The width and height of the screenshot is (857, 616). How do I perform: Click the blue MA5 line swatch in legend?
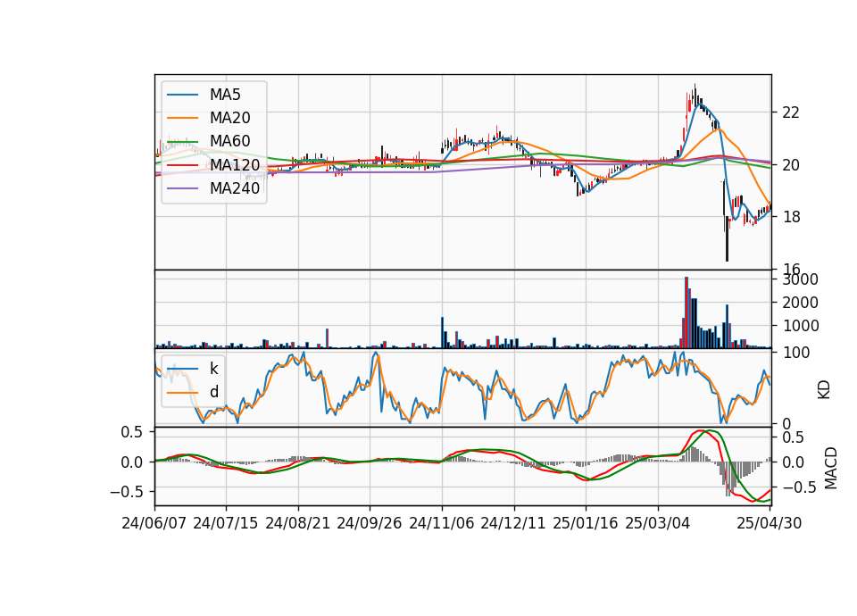click(182, 95)
